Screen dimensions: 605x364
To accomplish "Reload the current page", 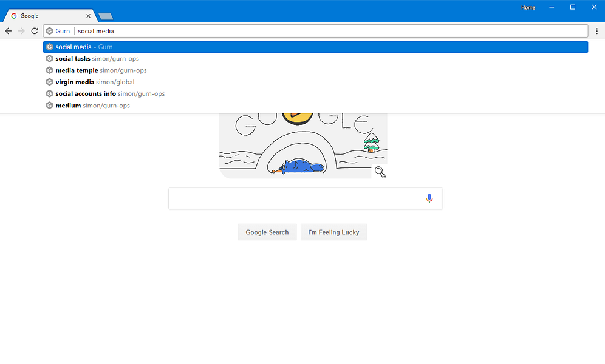I will pyautogui.click(x=35, y=31).
